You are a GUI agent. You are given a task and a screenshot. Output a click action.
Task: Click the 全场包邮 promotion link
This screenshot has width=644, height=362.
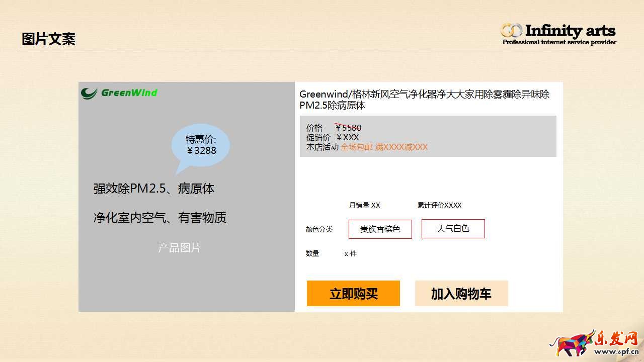(356, 147)
